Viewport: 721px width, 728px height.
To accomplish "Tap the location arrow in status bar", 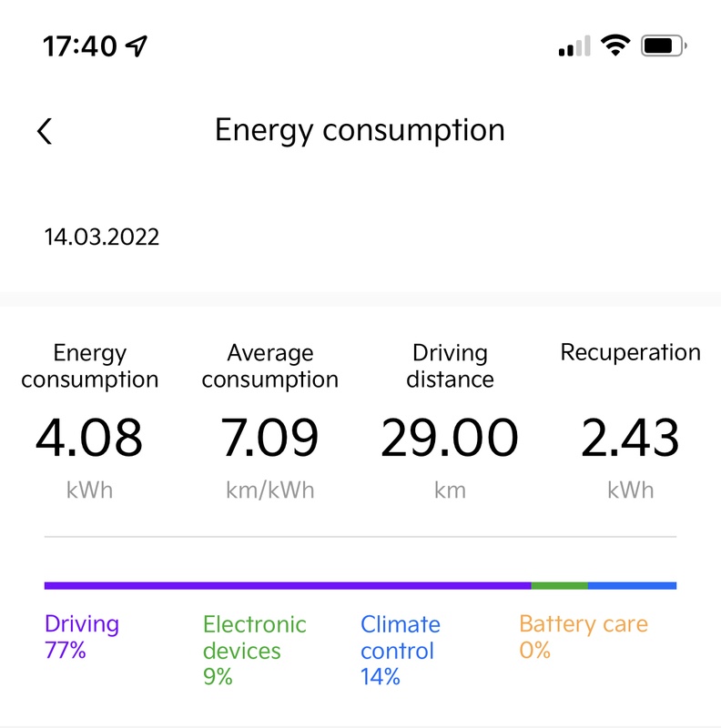I will pos(137,45).
